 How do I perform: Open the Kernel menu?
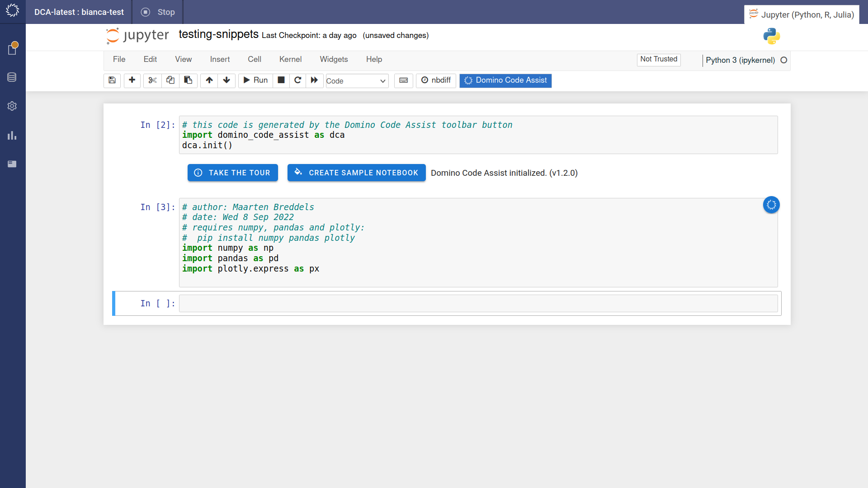pyautogui.click(x=290, y=59)
